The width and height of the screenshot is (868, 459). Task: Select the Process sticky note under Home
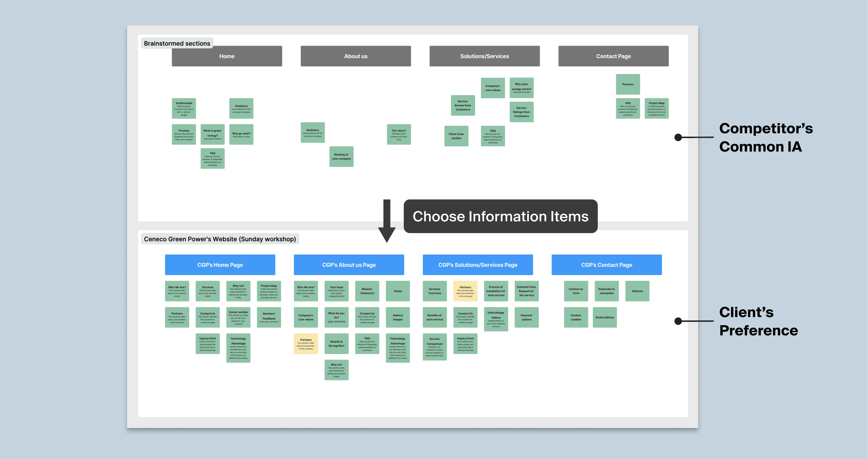pyautogui.click(x=184, y=134)
